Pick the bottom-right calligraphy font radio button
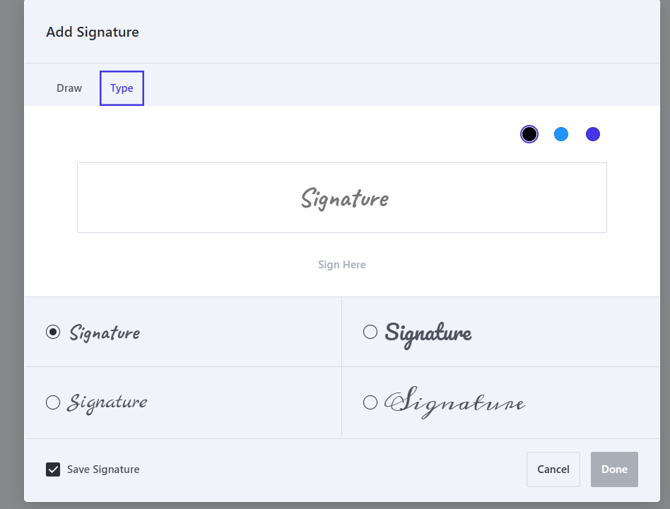 point(370,402)
